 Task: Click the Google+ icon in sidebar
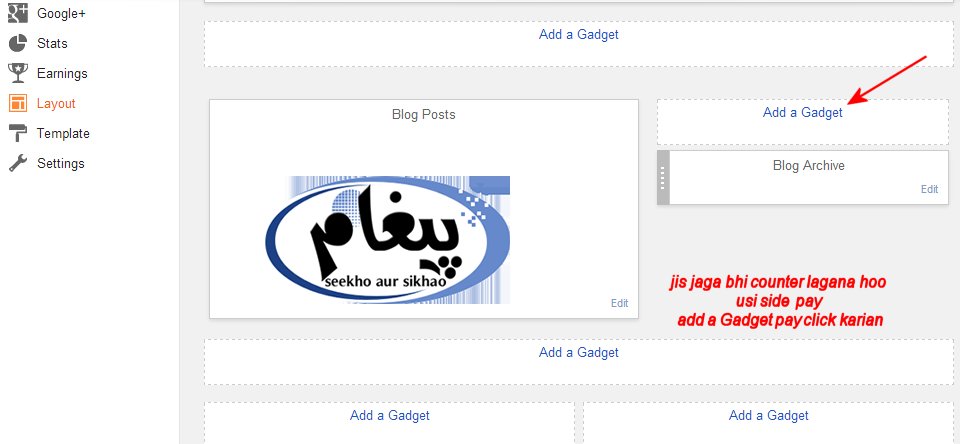coord(18,13)
